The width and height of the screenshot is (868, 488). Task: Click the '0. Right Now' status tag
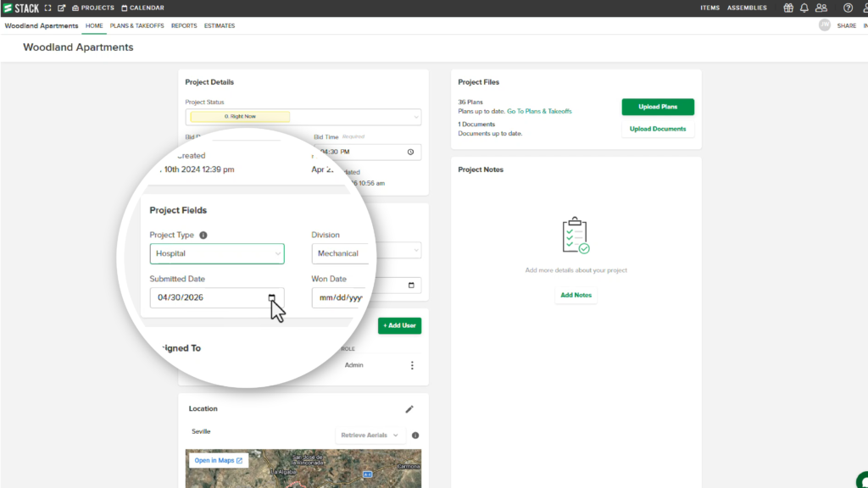[x=240, y=117]
